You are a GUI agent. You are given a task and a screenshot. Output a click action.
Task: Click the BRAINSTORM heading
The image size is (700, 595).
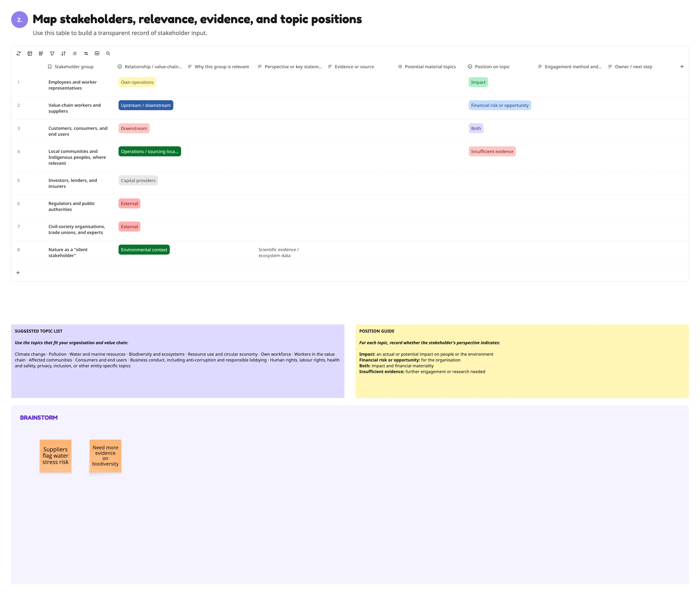pos(39,418)
